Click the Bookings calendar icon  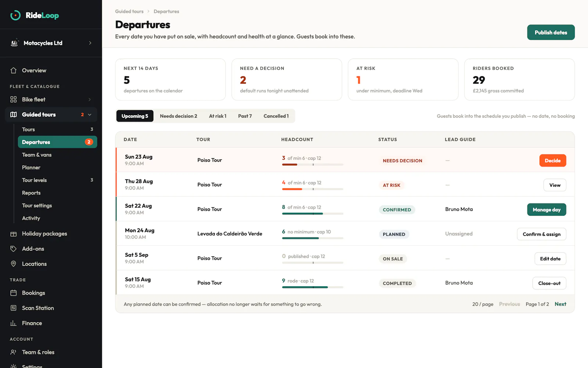(x=14, y=293)
